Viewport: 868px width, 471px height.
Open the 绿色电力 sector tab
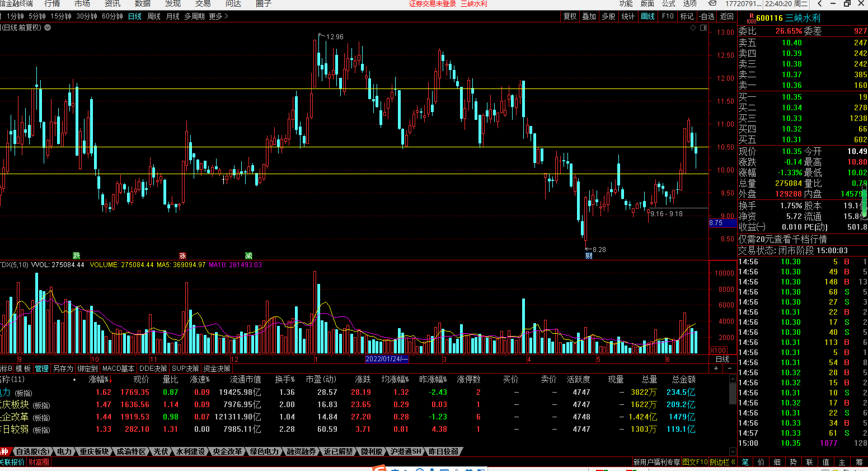pos(264,451)
